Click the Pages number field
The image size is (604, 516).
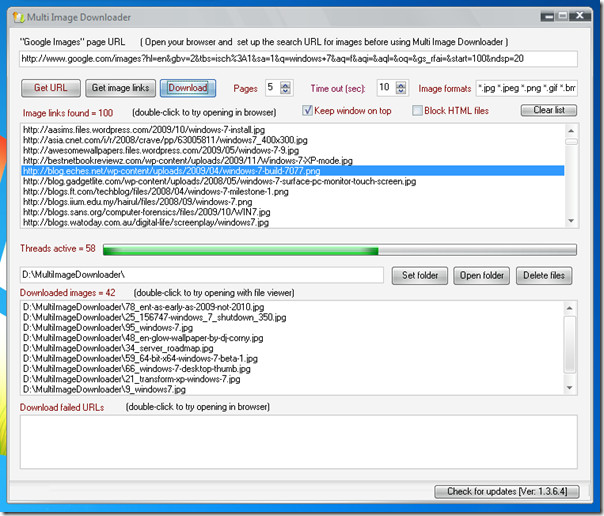[275, 88]
